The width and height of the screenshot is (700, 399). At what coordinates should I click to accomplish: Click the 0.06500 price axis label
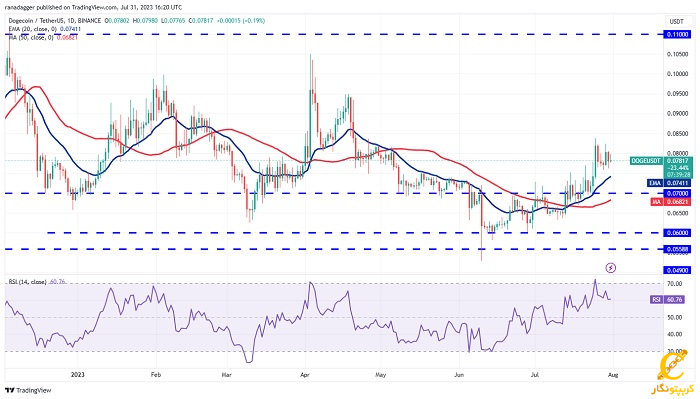point(677,213)
